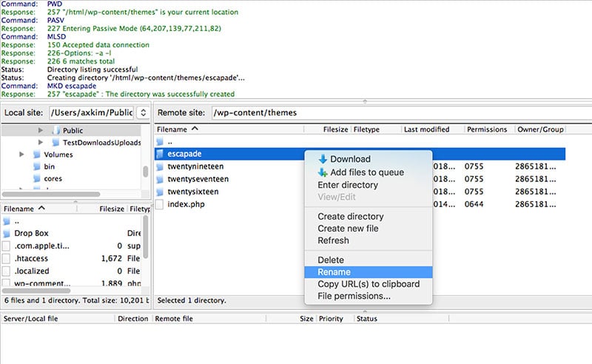Screen dimensions: 592x364
Task: Click the Volumes folder icon in local tree
Action: pyautogui.click(x=36, y=155)
